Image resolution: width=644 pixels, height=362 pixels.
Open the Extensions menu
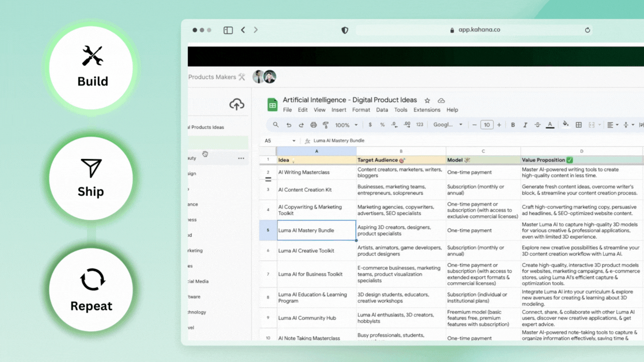(x=427, y=110)
